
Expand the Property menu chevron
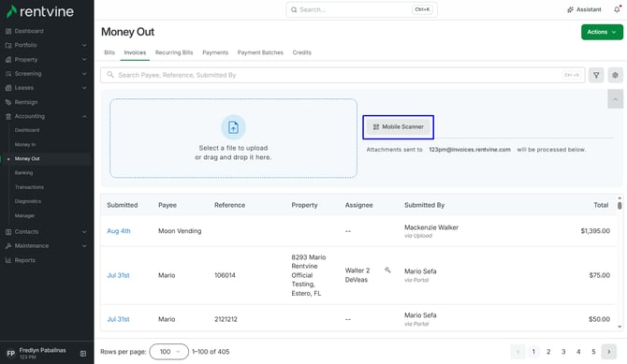pyautogui.click(x=84, y=60)
